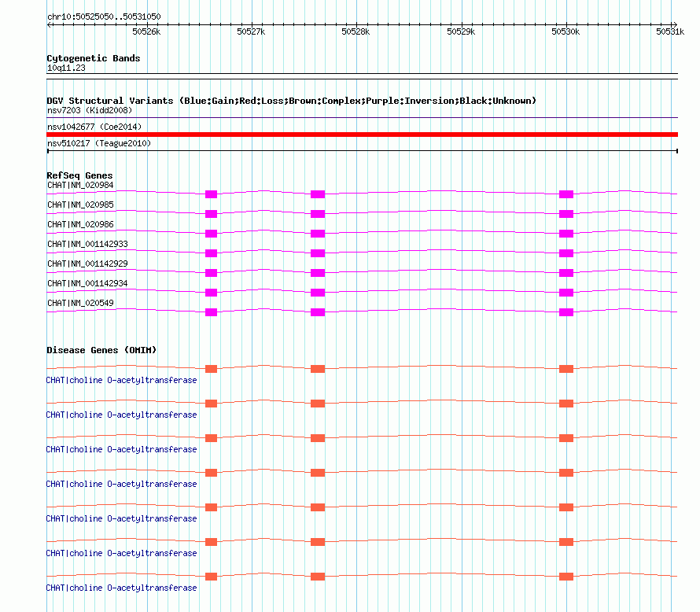Click middle orange exon of bottommost OMIM row
The height and width of the screenshot is (612, 700).
[x=318, y=577]
